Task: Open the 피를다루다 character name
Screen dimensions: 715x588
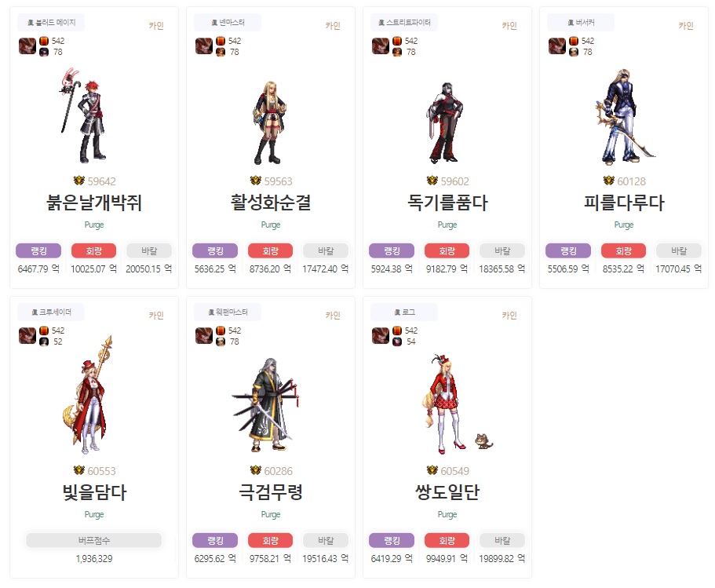Action: click(624, 203)
